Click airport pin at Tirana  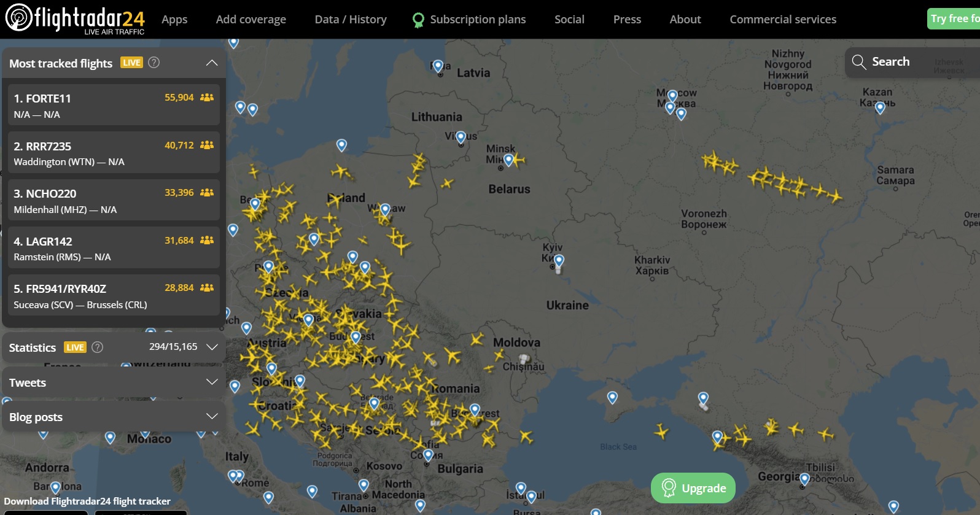pyautogui.click(x=364, y=485)
